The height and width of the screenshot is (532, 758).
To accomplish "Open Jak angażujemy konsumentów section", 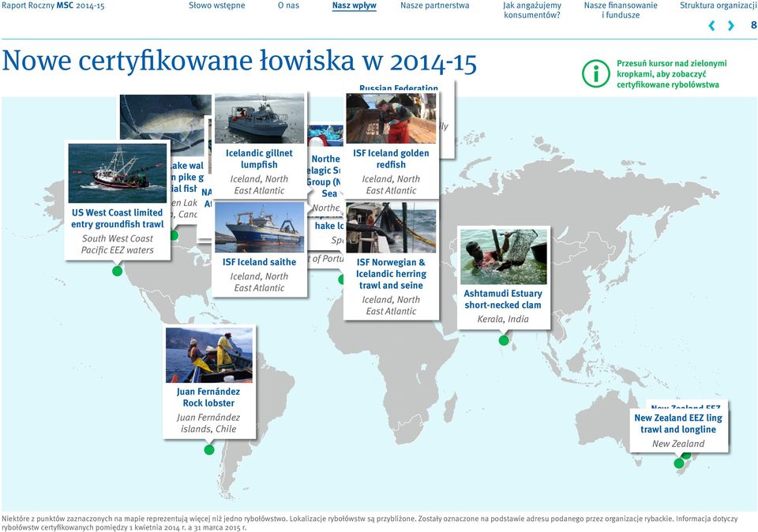I will click(x=531, y=10).
